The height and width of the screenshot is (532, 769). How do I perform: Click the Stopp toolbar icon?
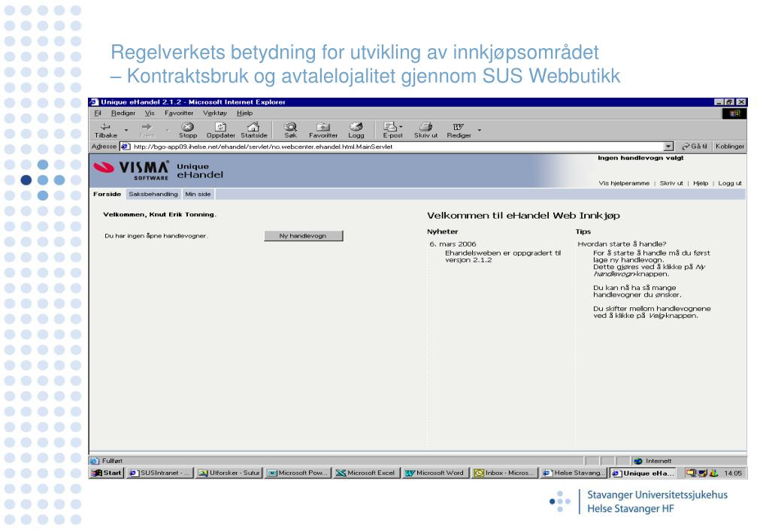[188, 127]
